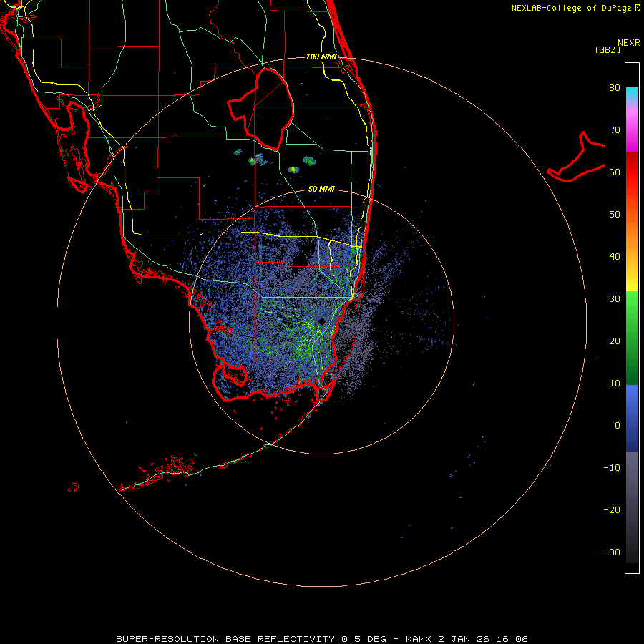Click the 2 JAN 26 date text
This screenshot has width=644, height=644.
pos(464,639)
